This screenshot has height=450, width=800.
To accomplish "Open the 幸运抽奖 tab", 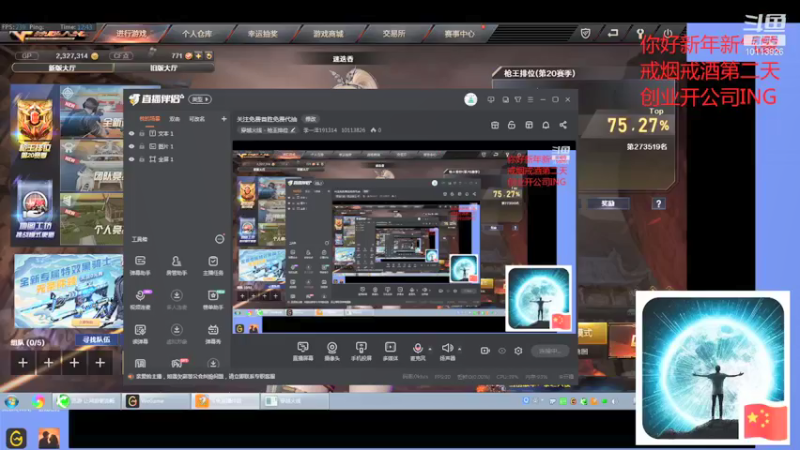I will tap(262, 34).
